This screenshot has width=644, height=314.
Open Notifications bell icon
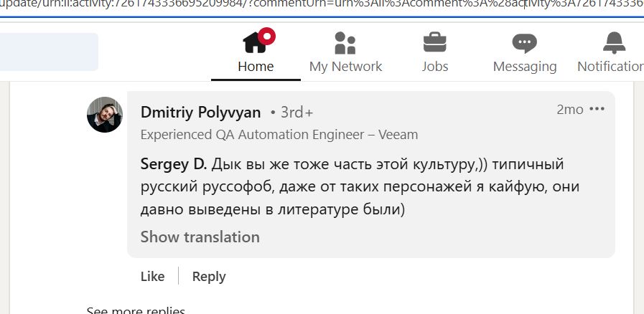(614, 42)
